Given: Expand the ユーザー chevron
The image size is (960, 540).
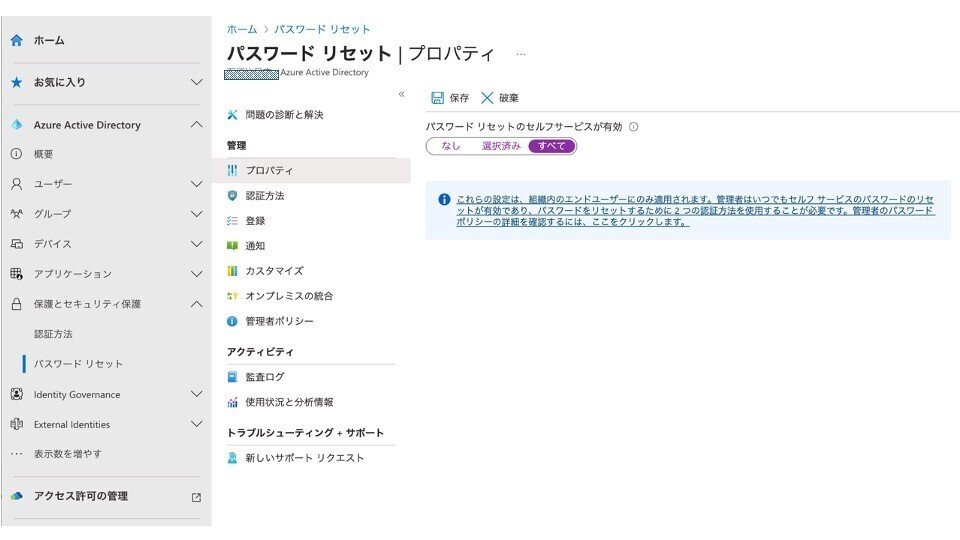Looking at the screenshot, I should (x=196, y=184).
